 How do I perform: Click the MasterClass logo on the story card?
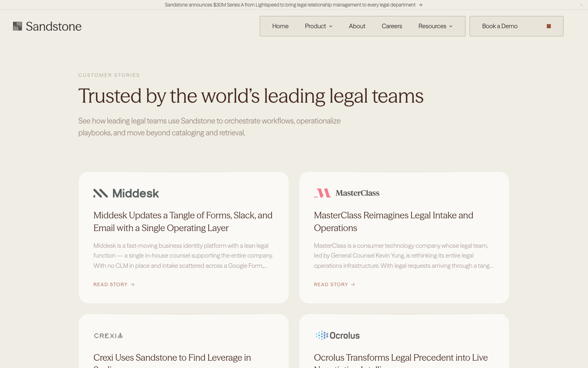pos(347,193)
